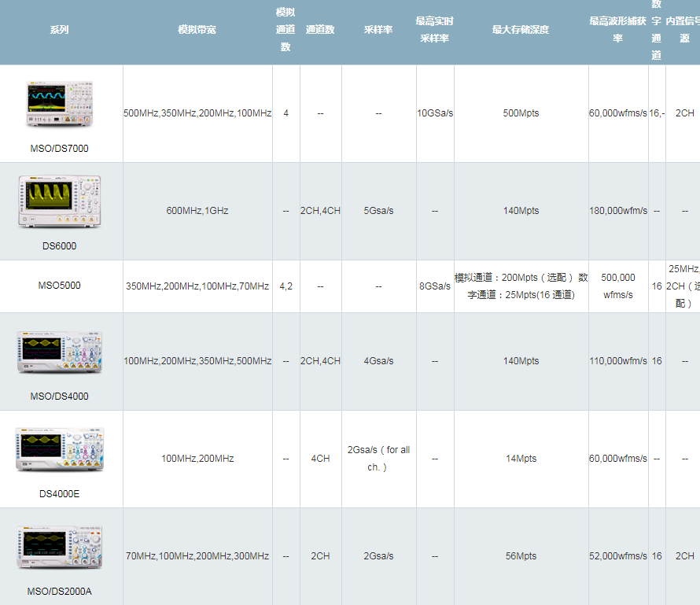The width and height of the screenshot is (700, 605).
Task: Click the 2CH signal source in MSO/DS2000A row
Action: 684,556
